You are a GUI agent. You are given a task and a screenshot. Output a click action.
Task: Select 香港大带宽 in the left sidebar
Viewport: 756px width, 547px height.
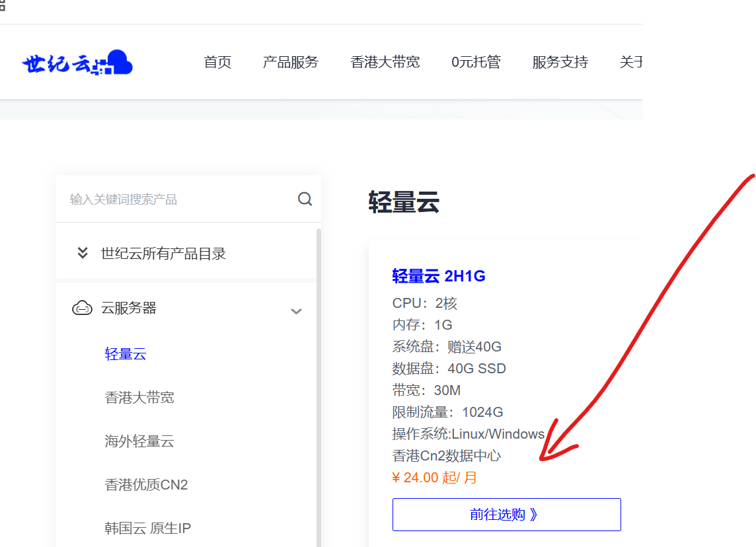[x=139, y=397]
